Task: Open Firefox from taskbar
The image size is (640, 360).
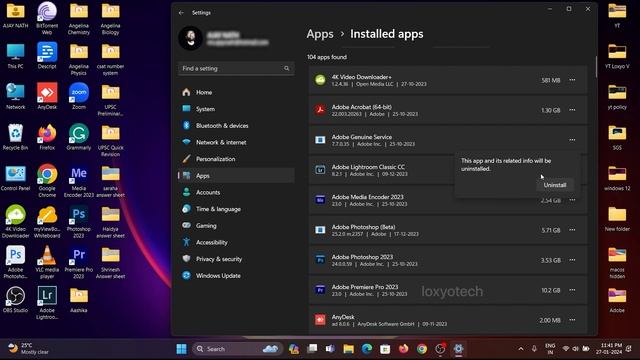Action: pos(403,349)
